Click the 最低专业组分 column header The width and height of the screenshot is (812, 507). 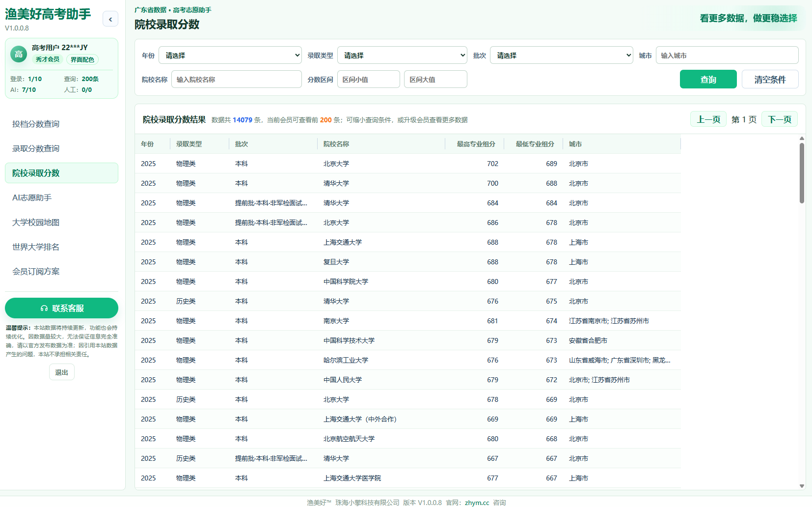point(535,144)
